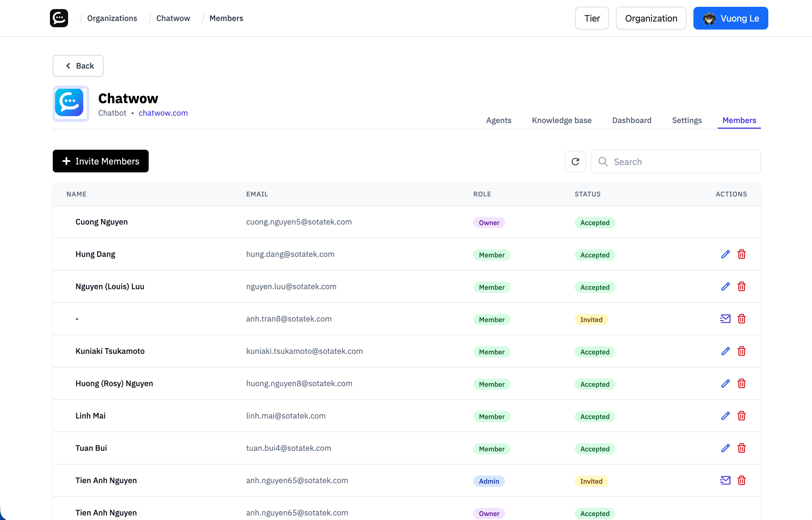Refresh the members list
This screenshot has height=520, width=812.
pos(575,161)
